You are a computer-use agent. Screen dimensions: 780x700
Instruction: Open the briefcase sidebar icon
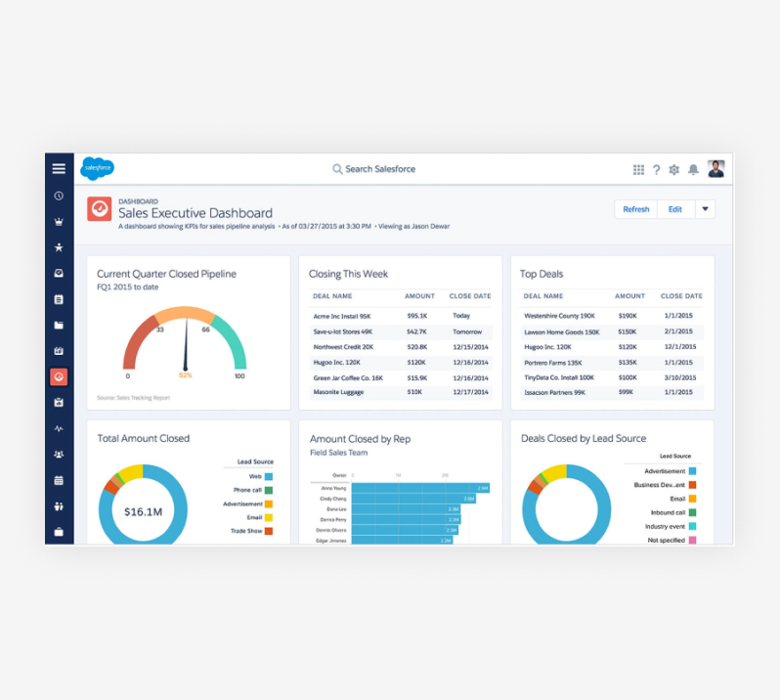tap(59, 532)
